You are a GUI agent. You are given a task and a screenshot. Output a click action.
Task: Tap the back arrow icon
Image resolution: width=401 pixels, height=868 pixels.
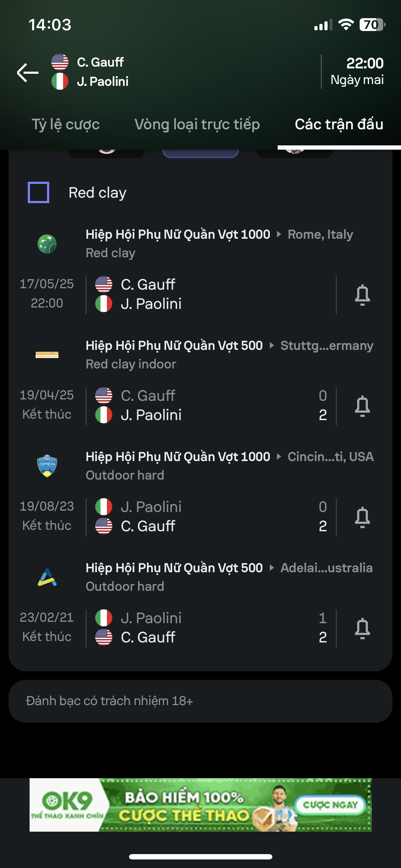pos(28,72)
